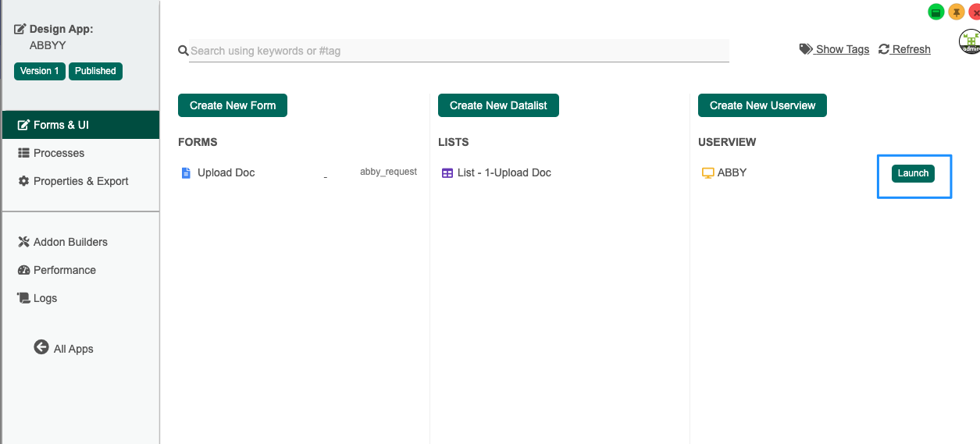
Task: Click the green circle icon at top right
Action: [x=935, y=12]
